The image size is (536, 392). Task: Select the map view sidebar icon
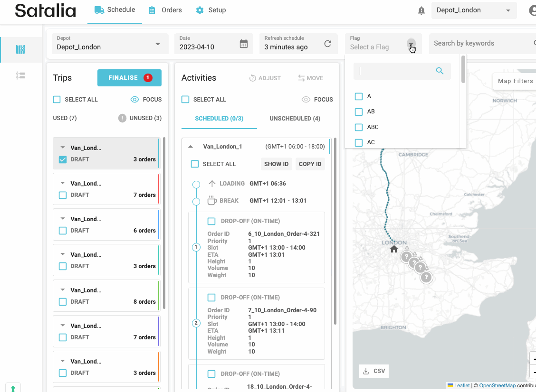(20, 50)
